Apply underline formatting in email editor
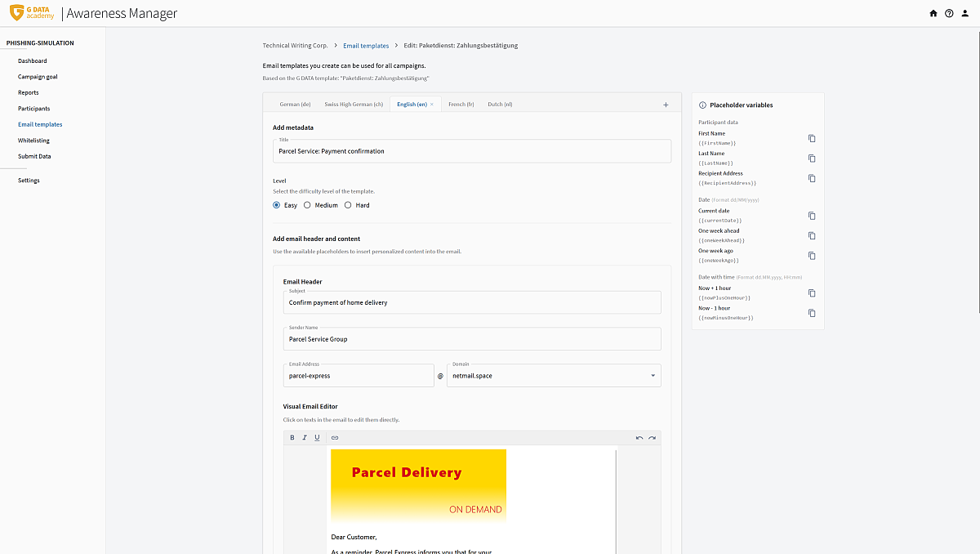The image size is (980, 554). point(317,438)
